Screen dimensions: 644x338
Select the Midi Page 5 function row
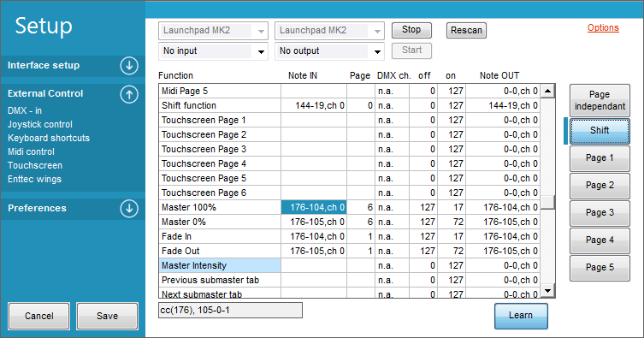349,91
